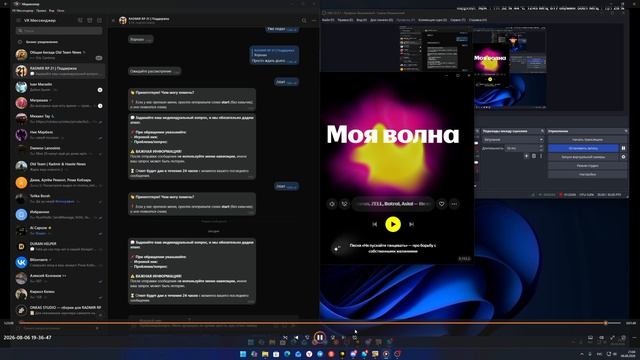Open chat options three-dots in chat header
This screenshot has width=640, height=360.
(x=313, y=20)
